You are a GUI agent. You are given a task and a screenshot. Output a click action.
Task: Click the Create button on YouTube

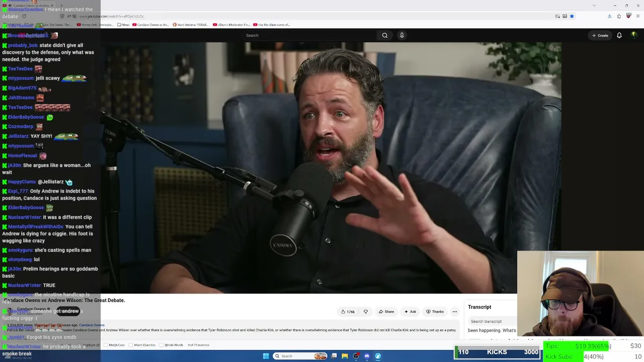(600, 35)
